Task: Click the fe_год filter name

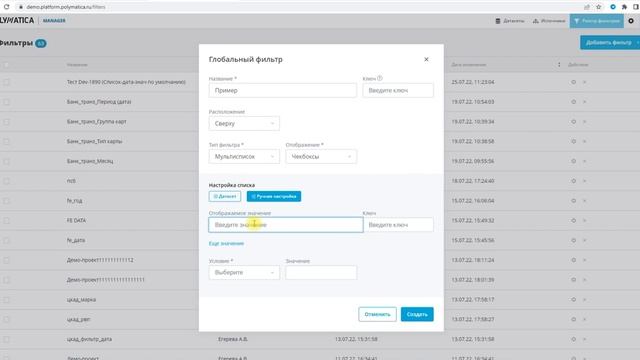Action: click(74, 201)
